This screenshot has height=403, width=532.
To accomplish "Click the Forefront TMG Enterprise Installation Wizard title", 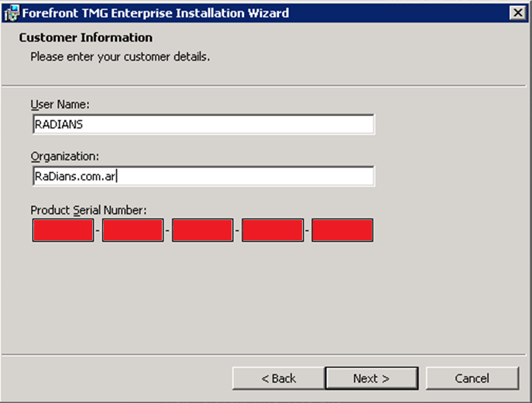I will (155, 12).
